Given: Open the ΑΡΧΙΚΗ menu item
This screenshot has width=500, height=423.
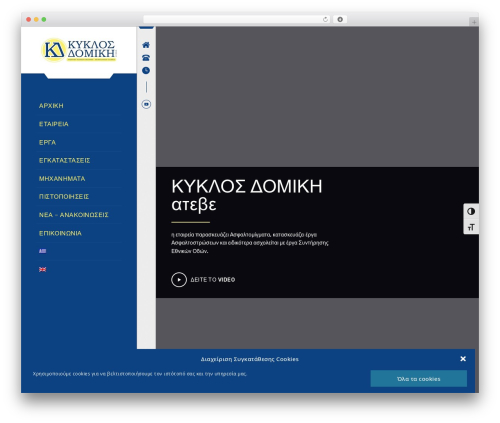Looking at the screenshot, I should point(51,106).
